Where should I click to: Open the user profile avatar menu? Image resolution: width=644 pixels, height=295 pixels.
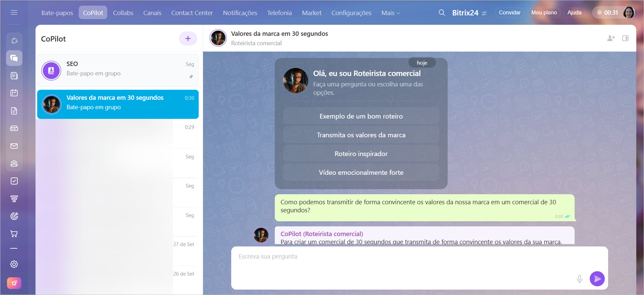point(629,13)
